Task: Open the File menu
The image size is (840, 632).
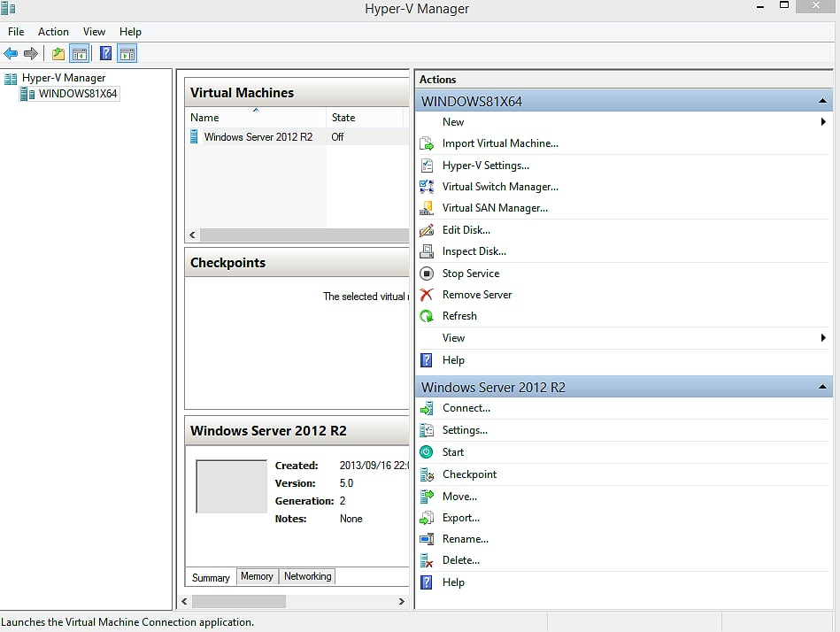Action: coord(16,32)
